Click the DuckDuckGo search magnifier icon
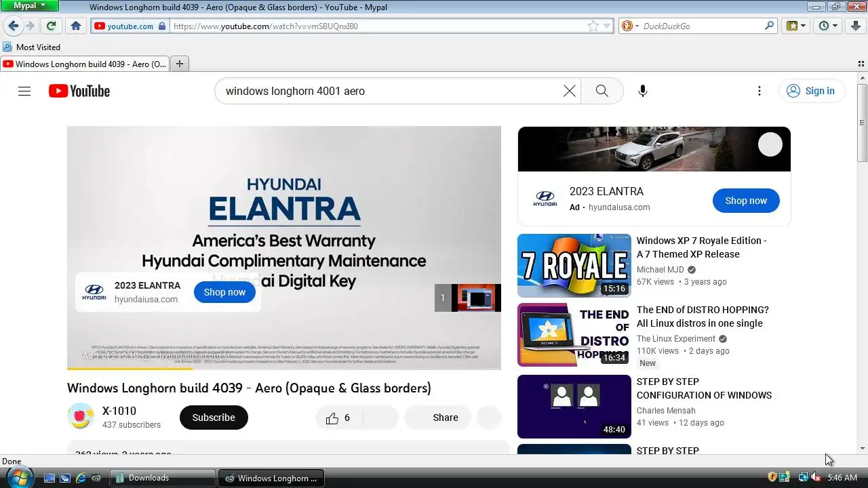Screen dimensions: 868x488 [x=769, y=26]
